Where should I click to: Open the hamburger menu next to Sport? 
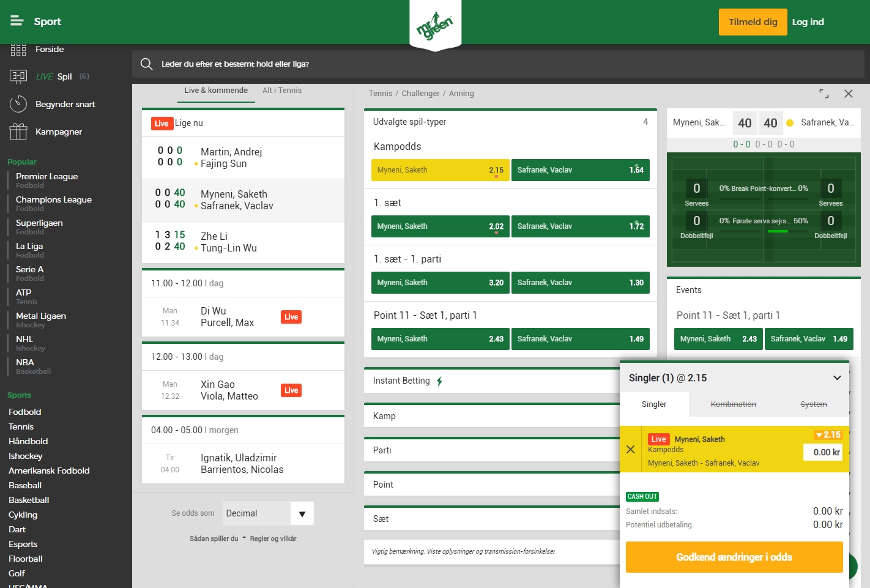[x=17, y=21]
